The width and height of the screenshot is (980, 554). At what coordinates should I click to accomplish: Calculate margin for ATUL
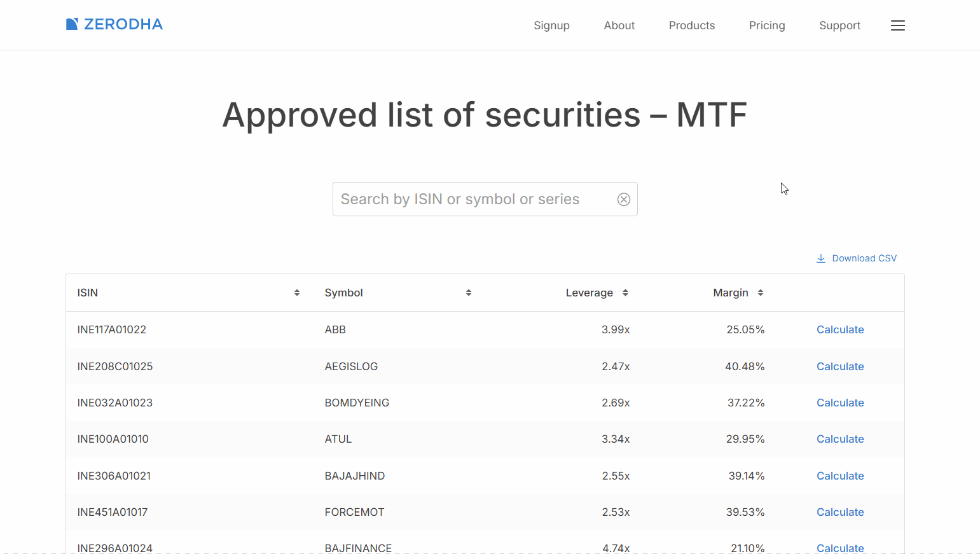tap(840, 439)
